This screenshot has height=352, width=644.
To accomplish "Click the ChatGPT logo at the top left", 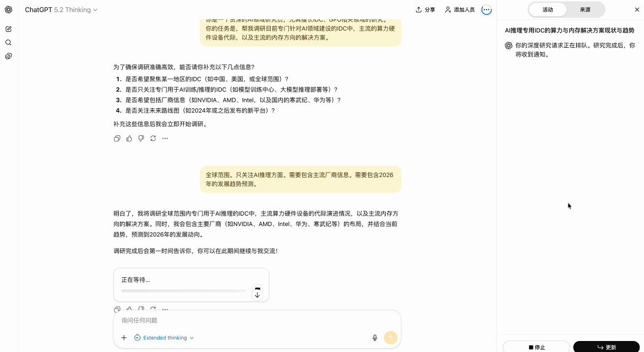I will tap(8, 9).
